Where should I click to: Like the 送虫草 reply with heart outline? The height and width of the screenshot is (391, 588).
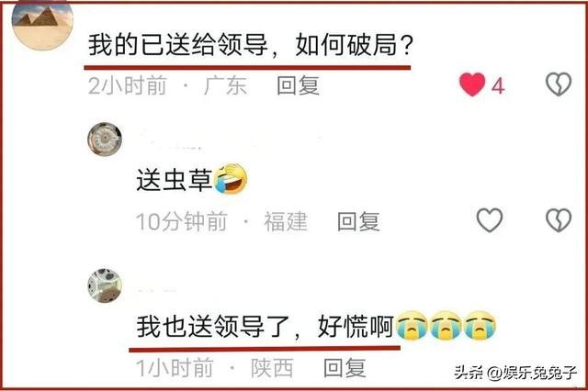490,220
